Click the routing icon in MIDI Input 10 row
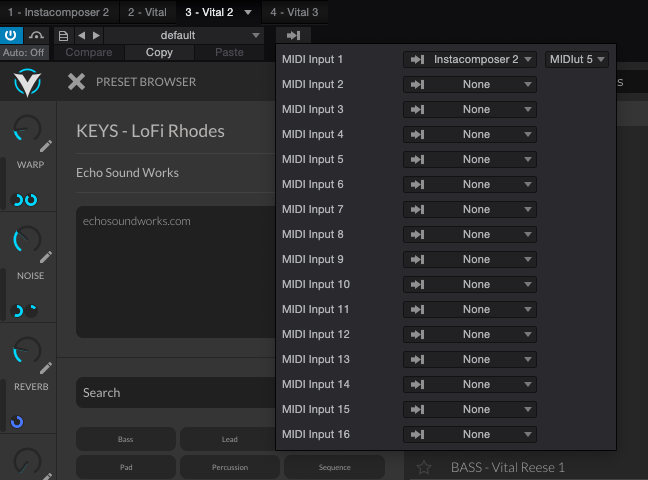 [417, 284]
